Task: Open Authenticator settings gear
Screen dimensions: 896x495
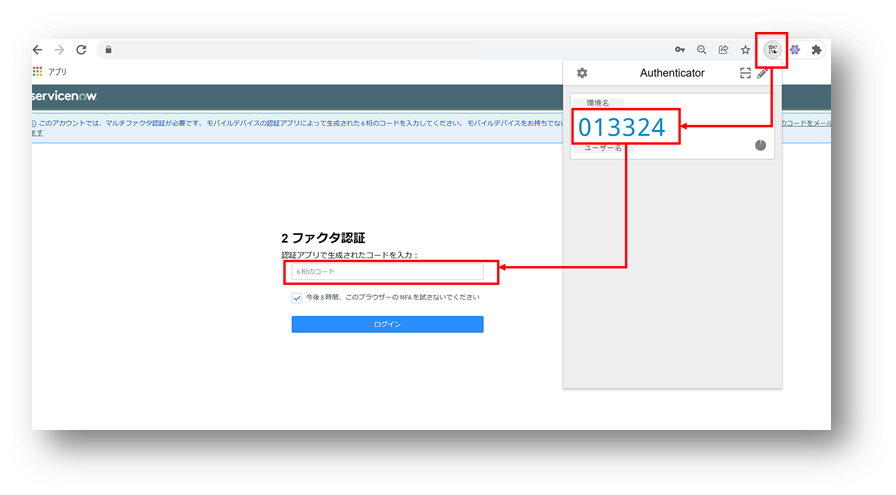Action: coord(582,73)
